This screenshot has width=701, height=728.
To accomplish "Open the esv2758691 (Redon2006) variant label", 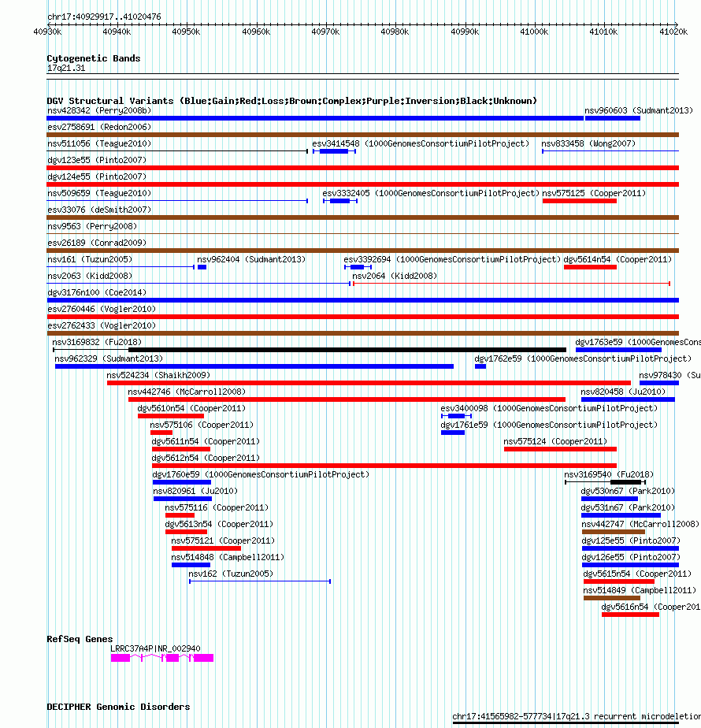I will pyautogui.click(x=99, y=127).
